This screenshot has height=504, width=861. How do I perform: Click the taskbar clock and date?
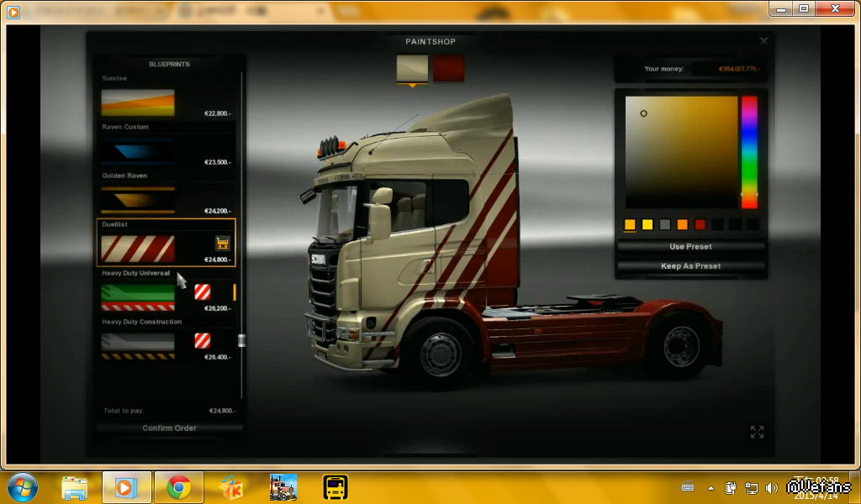coord(816,487)
